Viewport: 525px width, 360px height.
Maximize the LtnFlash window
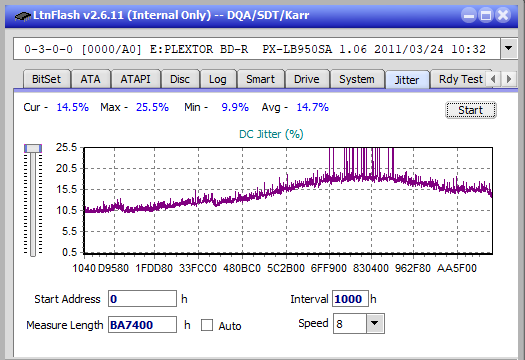pyautogui.click(x=486, y=16)
